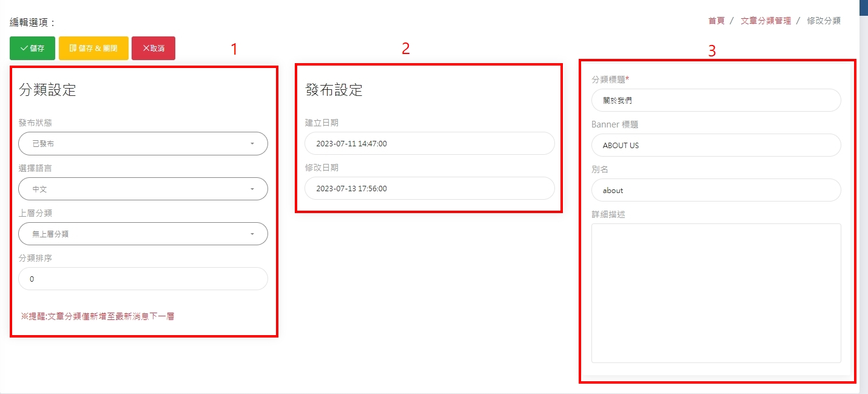Go to 首頁 via the breadcrumb

716,21
